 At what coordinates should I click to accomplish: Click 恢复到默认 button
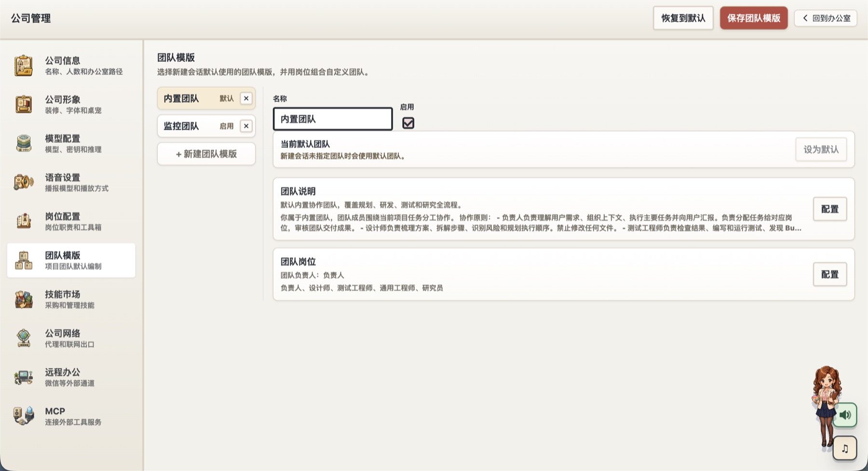pyautogui.click(x=683, y=18)
